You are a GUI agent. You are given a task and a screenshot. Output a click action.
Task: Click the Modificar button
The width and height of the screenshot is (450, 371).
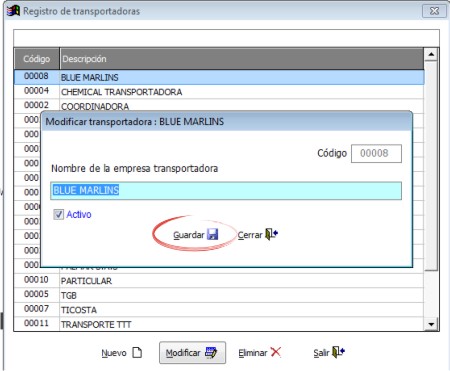192,353
